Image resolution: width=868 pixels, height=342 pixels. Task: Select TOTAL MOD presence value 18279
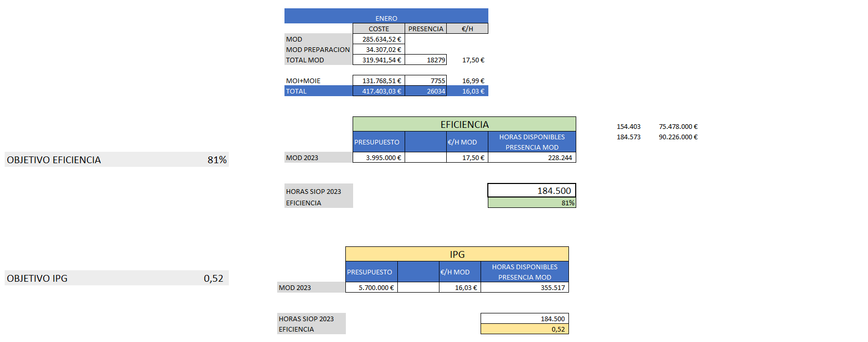[425, 60]
